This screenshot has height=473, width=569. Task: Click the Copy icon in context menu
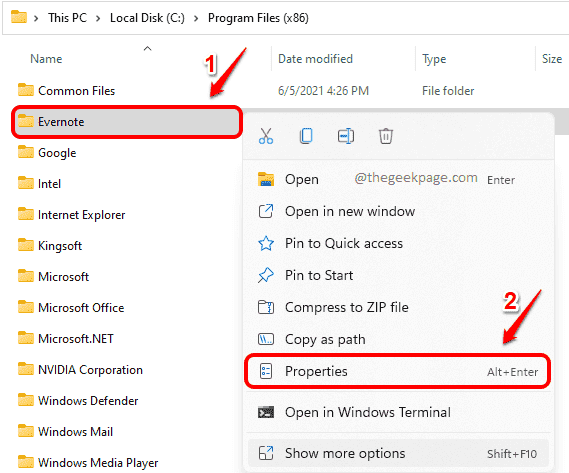point(306,136)
